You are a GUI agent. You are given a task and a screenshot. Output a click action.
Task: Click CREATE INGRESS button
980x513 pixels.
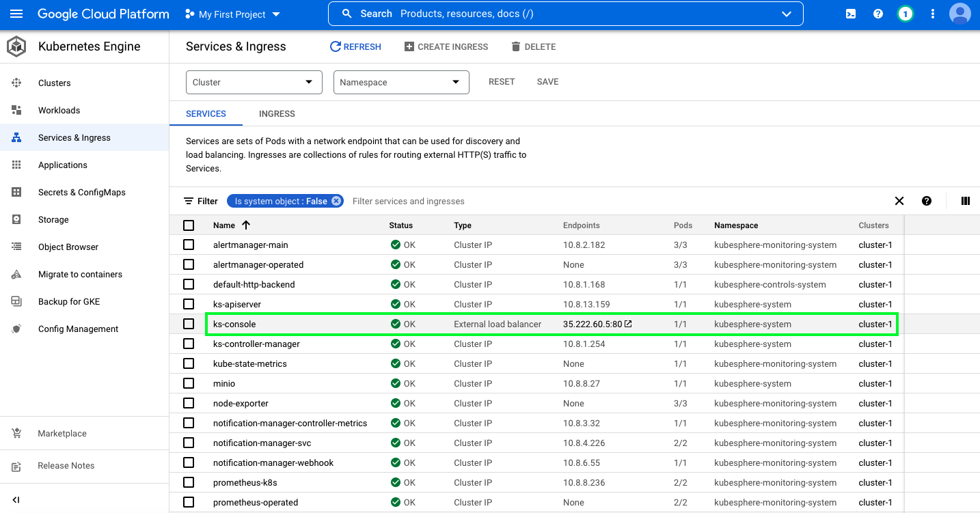(446, 46)
